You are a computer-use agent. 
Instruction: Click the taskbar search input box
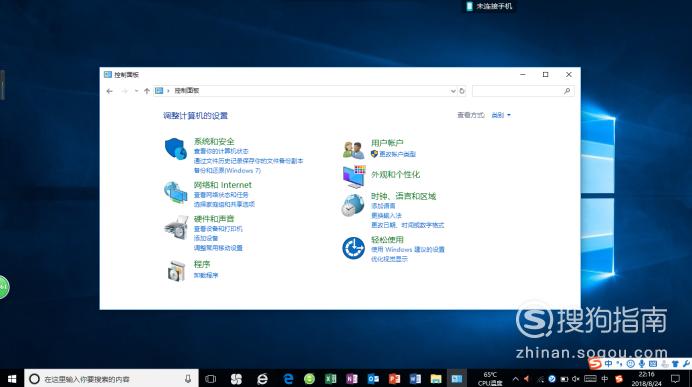click(111, 379)
